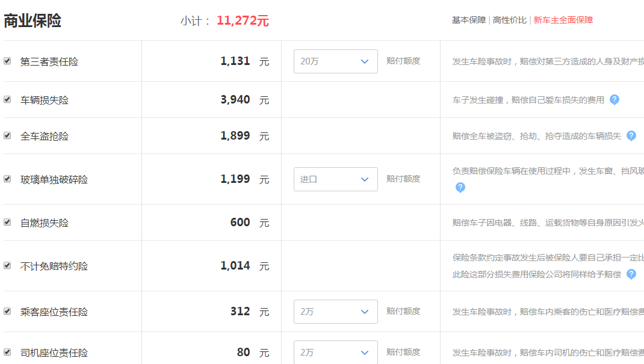Open help icon for 车辆损失险 description
Image resolution: width=644 pixels, height=364 pixels.
[615, 100]
